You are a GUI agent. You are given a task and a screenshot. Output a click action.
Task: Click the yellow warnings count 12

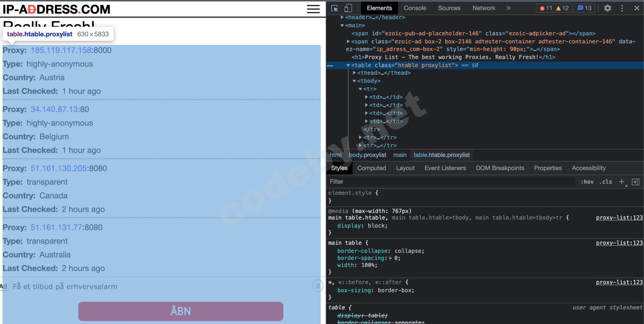pyautogui.click(x=562, y=8)
